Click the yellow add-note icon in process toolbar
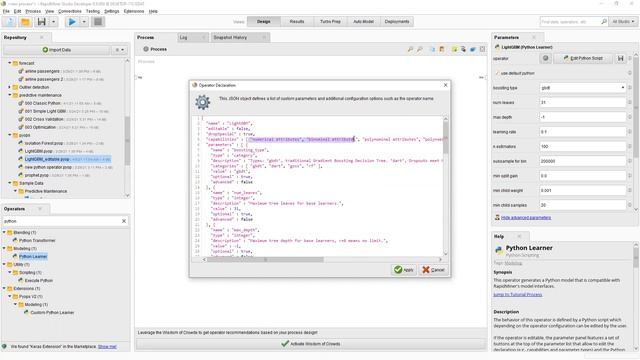The height and width of the screenshot is (360, 640). [454, 49]
